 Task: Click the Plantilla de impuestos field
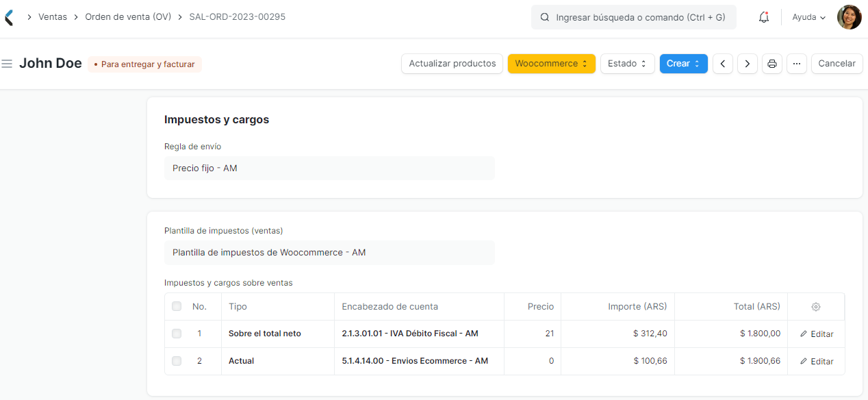point(329,252)
